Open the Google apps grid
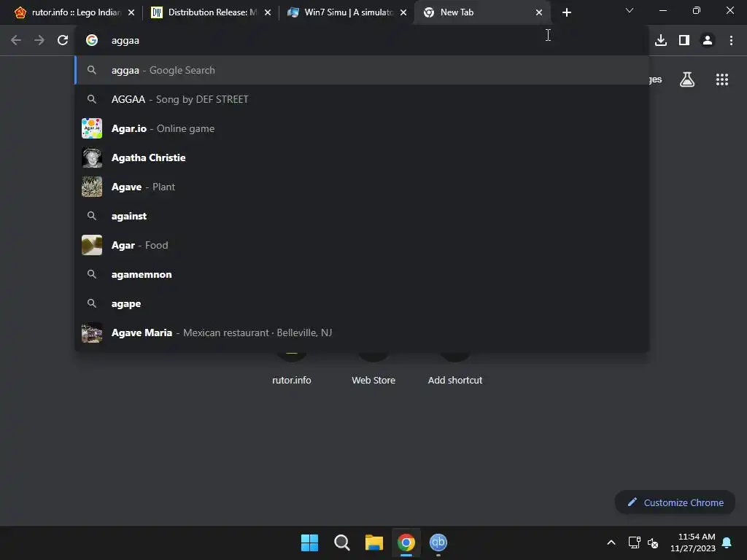The width and height of the screenshot is (747, 560). pyautogui.click(x=721, y=79)
